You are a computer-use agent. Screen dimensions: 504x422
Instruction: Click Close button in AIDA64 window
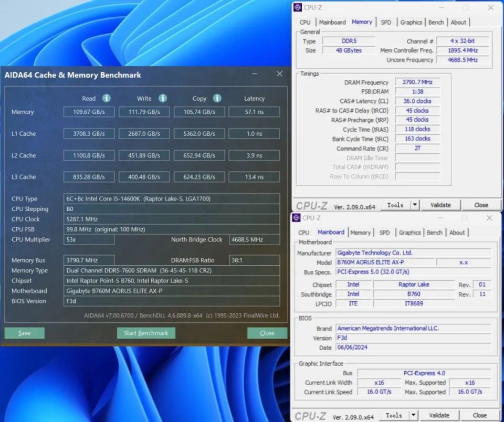click(x=267, y=333)
